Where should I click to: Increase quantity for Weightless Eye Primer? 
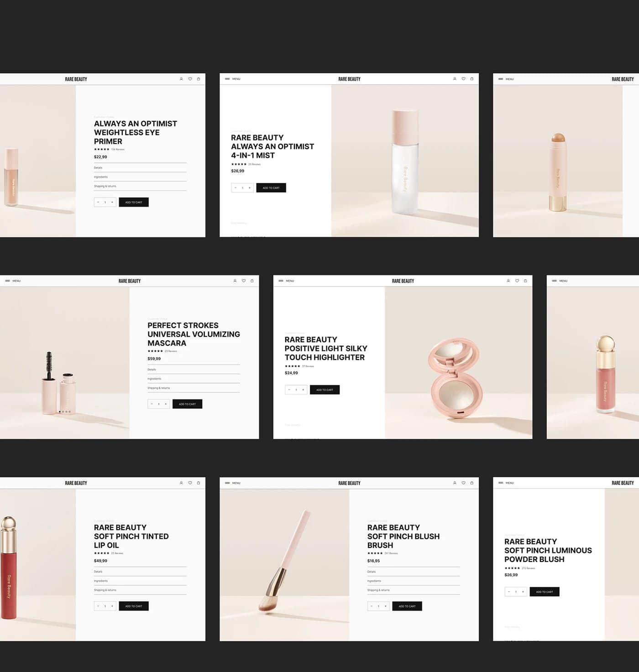(112, 202)
